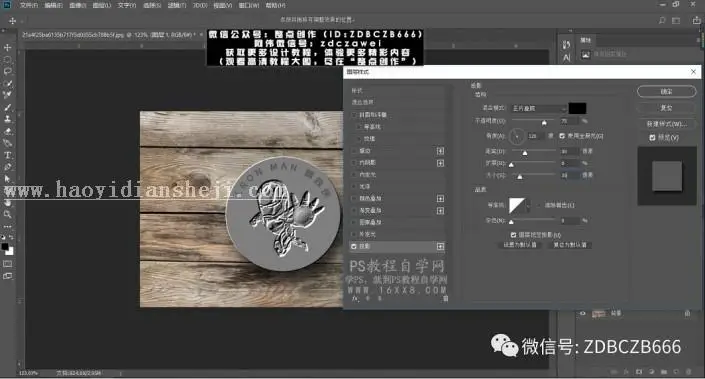The image size is (705, 379).
Task: Open the 窗口 (Window) menu
Action: [x=249, y=5]
